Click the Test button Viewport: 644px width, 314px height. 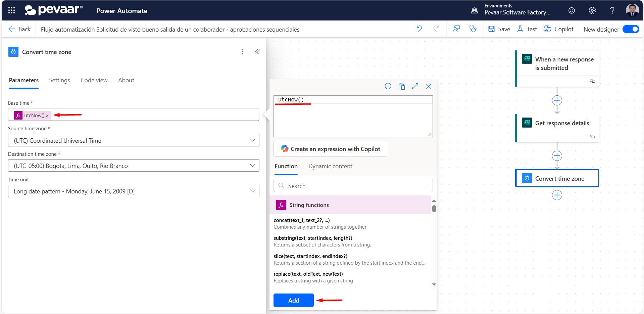coord(527,29)
